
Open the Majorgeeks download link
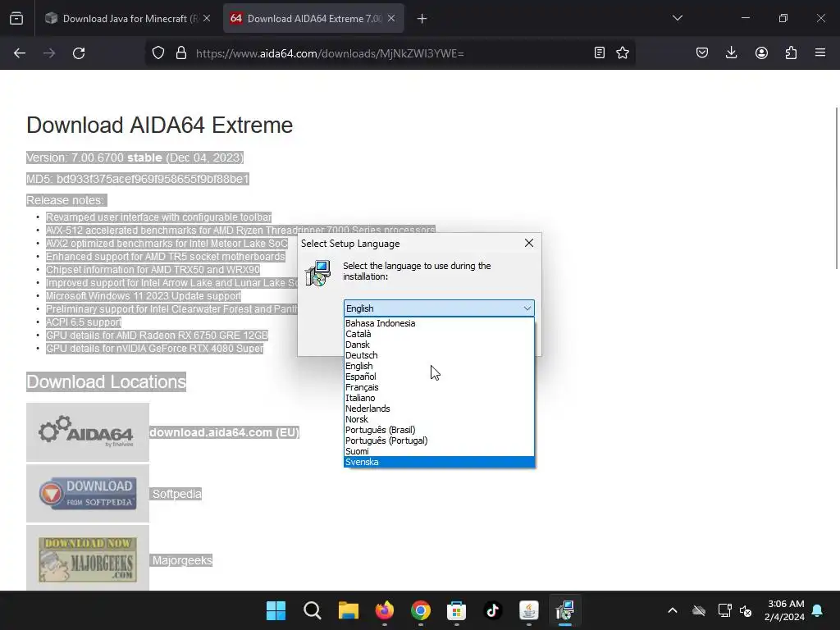(182, 560)
